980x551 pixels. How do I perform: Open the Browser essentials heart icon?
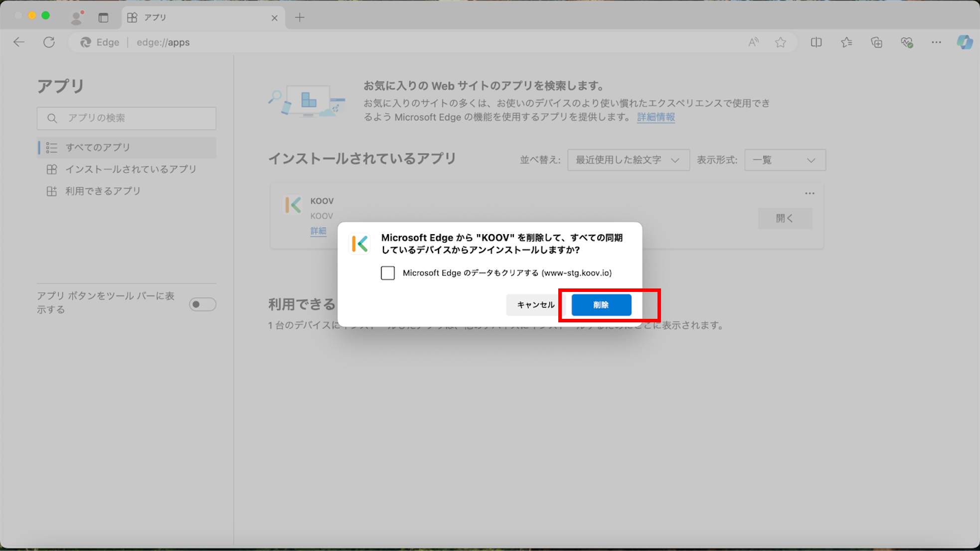906,42
